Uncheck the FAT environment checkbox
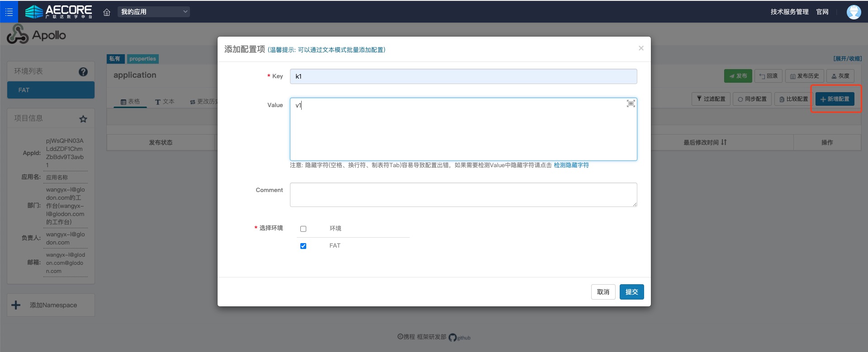Image resolution: width=868 pixels, height=352 pixels. tap(303, 246)
